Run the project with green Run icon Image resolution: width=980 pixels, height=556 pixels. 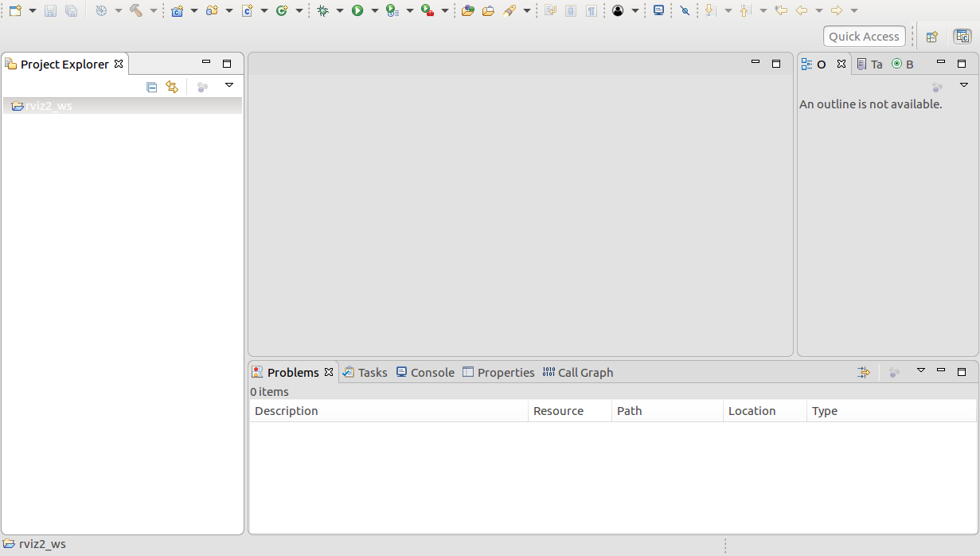pyautogui.click(x=357, y=10)
